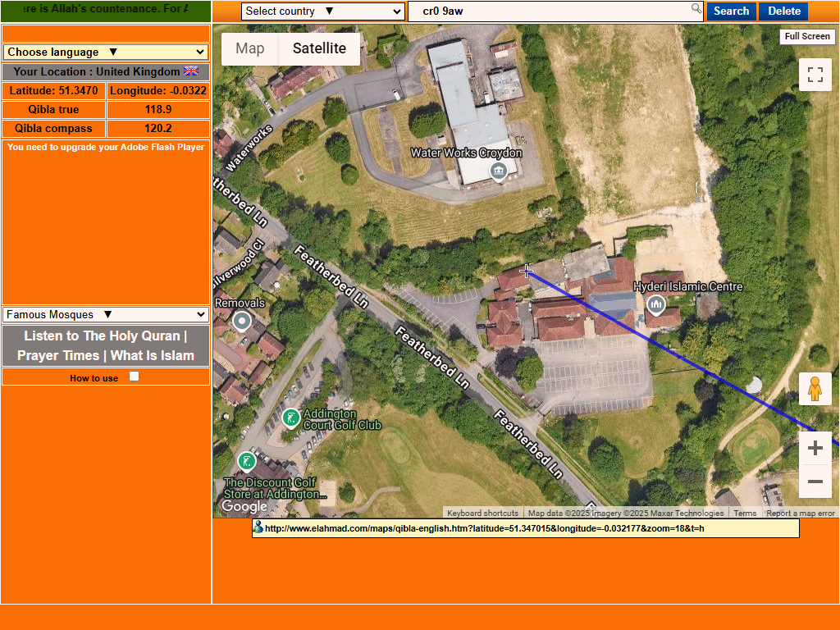
Task: Click the Addington Court Golf Club marker
Action: [x=291, y=418]
